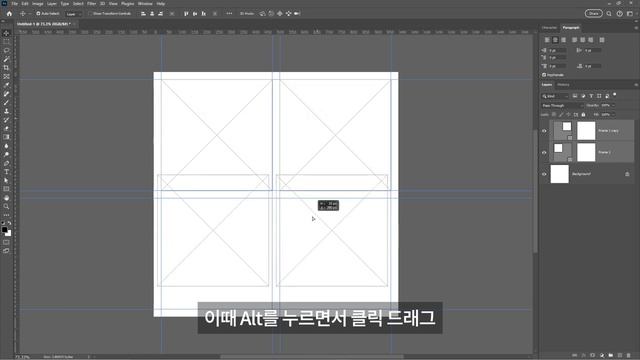Click the text layer filter T icon

[591, 96]
